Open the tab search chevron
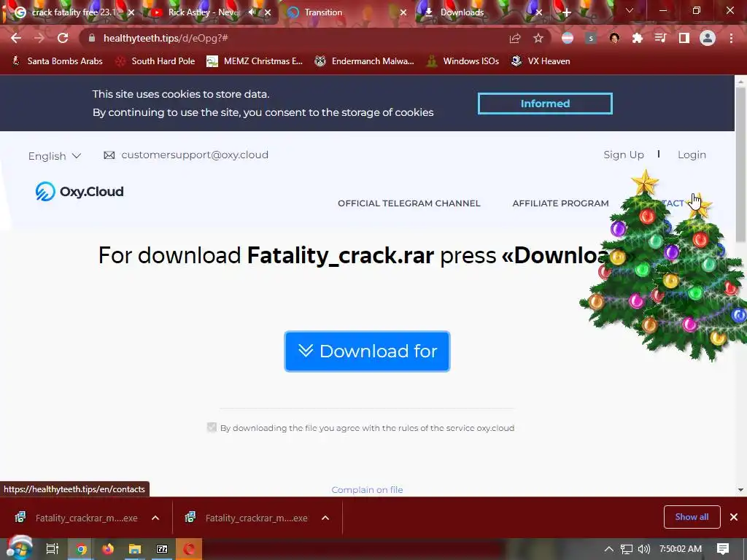This screenshot has height=560, width=747. [630, 10]
